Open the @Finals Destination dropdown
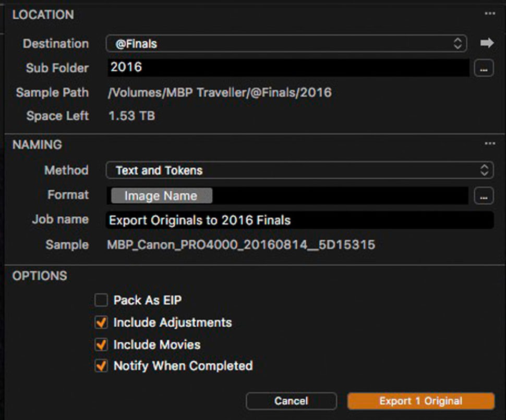Viewport: 506px width, 420px height. pyautogui.click(x=287, y=43)
